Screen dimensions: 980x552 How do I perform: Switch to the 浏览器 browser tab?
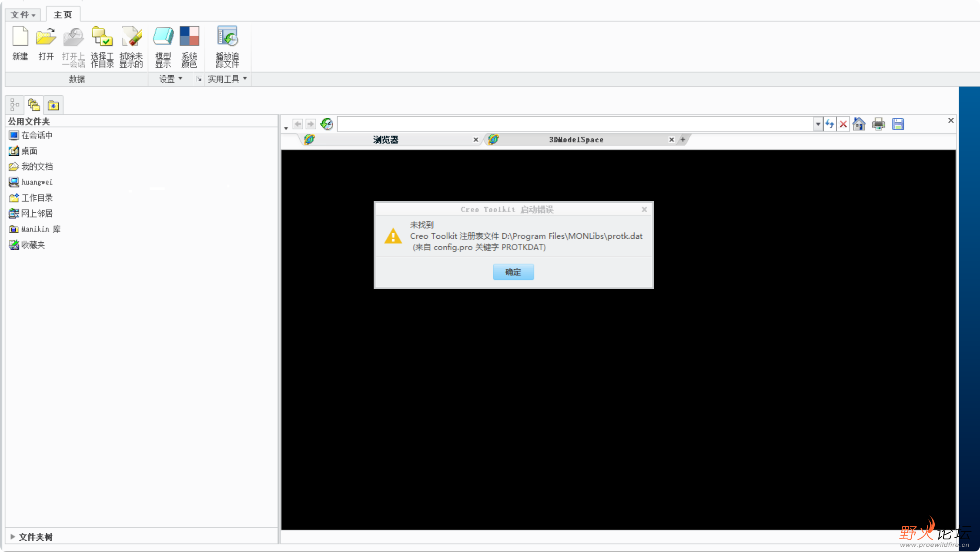385,140
